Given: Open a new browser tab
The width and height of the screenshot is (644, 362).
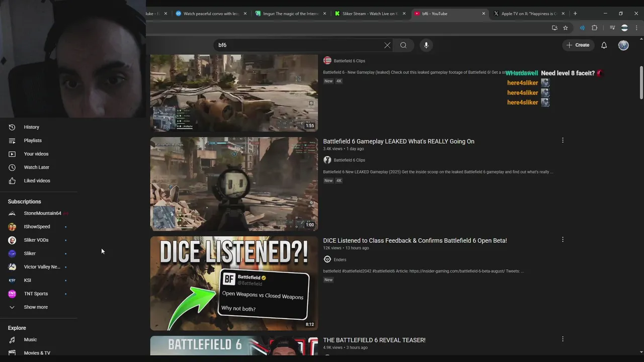Looking at the screenshot, I should tap(575, 14).
